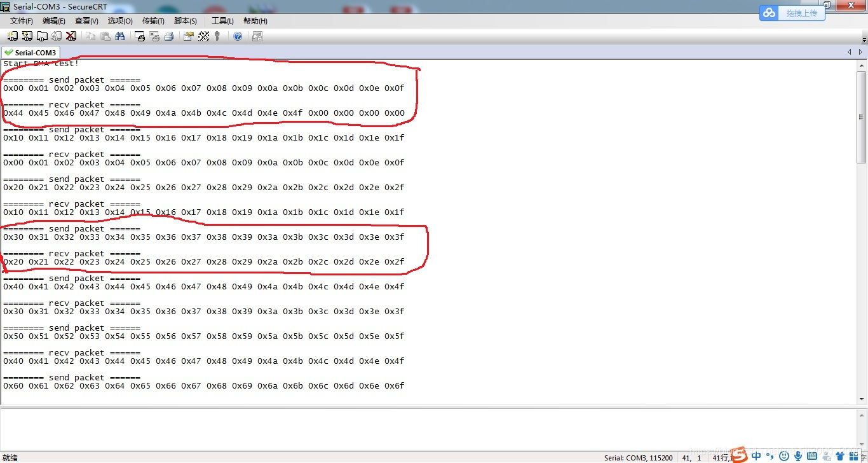Click the Paste toolbar icon
Screen dimensions: 868x463
[105, 36]
